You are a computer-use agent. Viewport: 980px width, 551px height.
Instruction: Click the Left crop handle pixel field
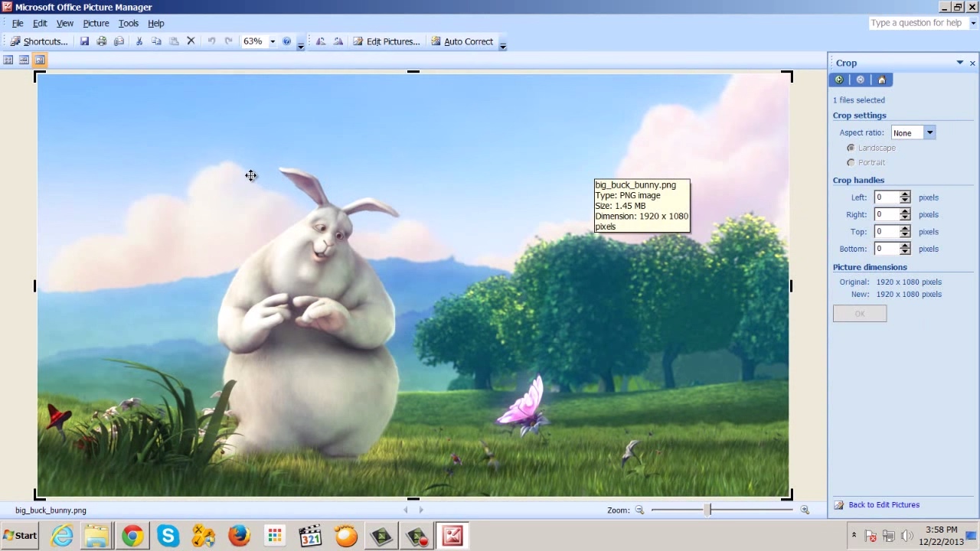pos(887,197)
